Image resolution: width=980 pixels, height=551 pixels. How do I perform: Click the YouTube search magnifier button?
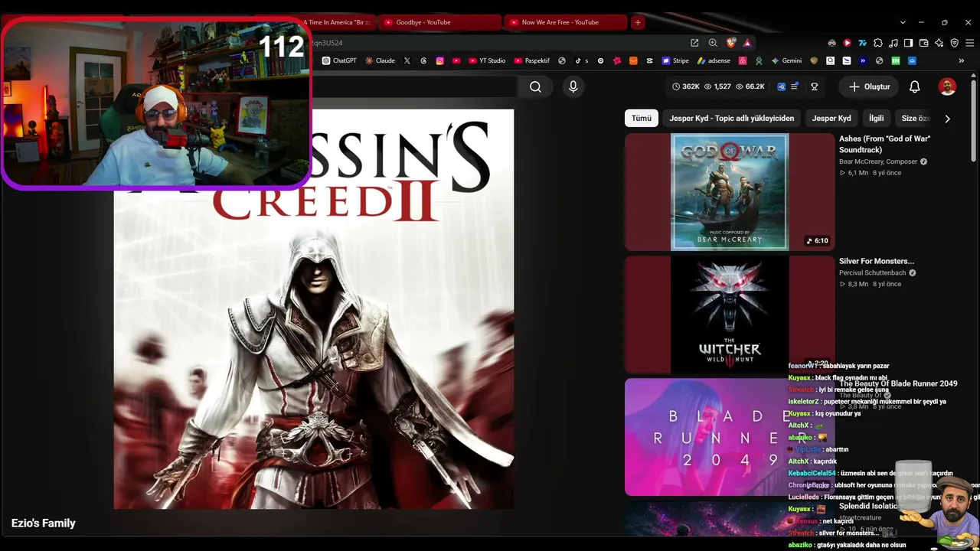[x=535, y=87]
